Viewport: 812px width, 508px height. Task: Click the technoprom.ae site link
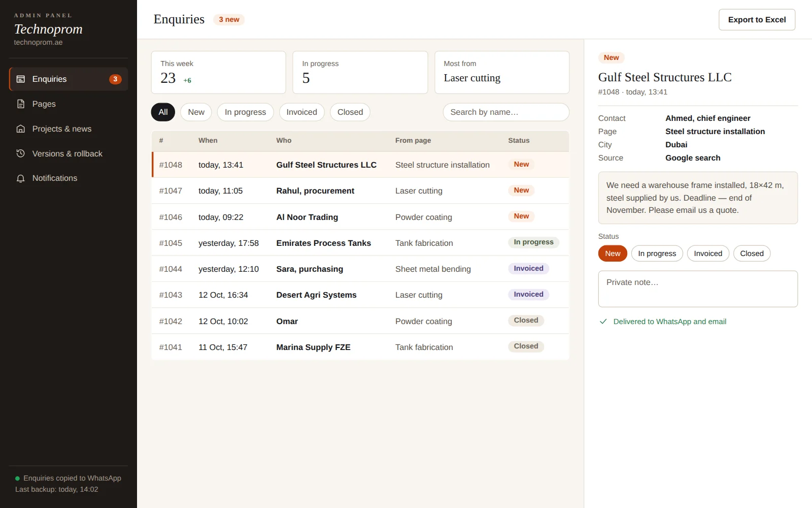coord(38,43)
